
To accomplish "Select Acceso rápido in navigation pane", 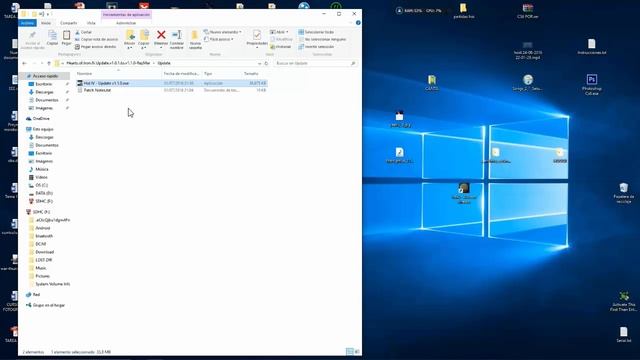I will [45, 76].
